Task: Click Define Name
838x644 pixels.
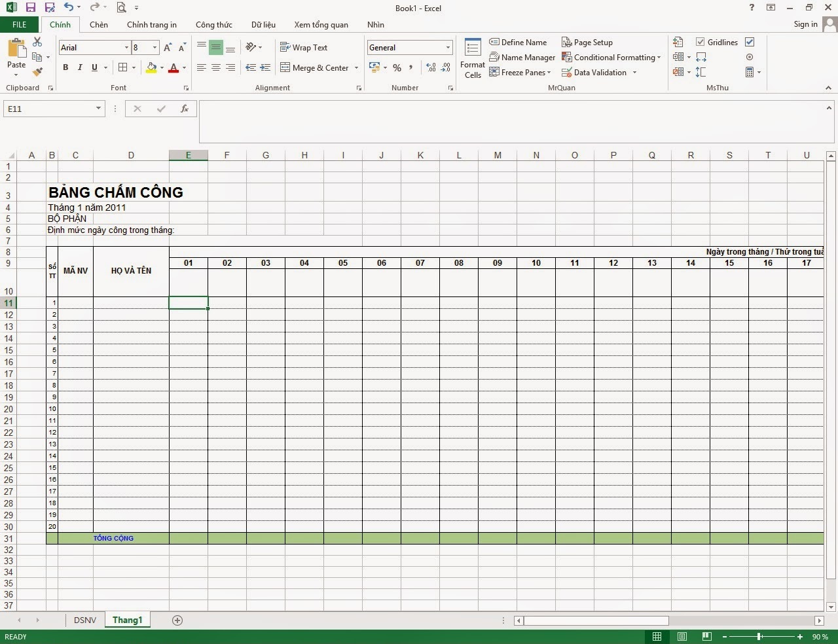Action: point(518,42)
